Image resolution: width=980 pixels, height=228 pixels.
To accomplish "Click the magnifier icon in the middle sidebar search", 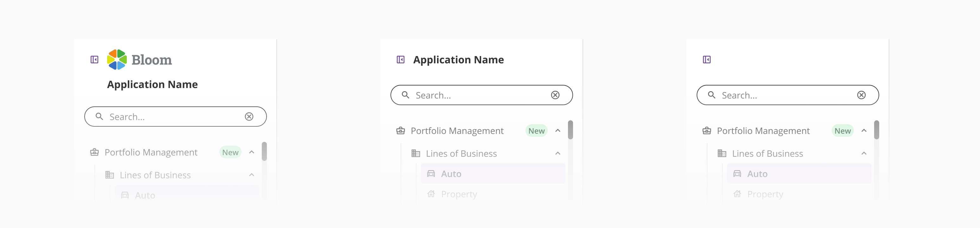I will [x=406, y=95].
